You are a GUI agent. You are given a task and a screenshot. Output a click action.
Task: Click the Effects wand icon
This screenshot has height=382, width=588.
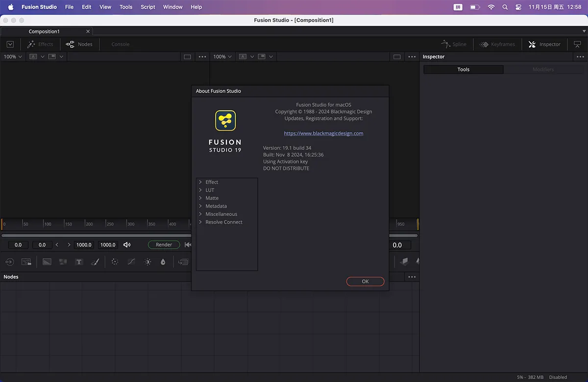click(x=31, y=44)
